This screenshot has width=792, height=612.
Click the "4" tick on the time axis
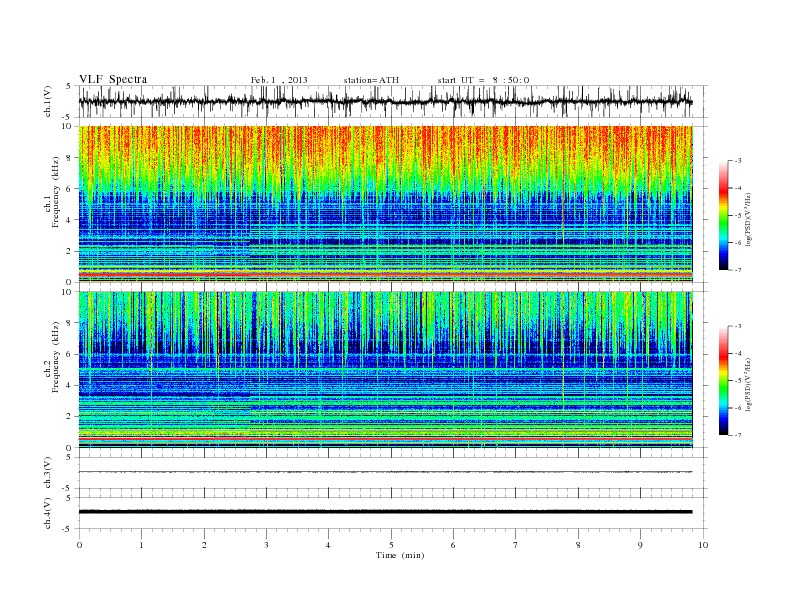coord(329,545)
